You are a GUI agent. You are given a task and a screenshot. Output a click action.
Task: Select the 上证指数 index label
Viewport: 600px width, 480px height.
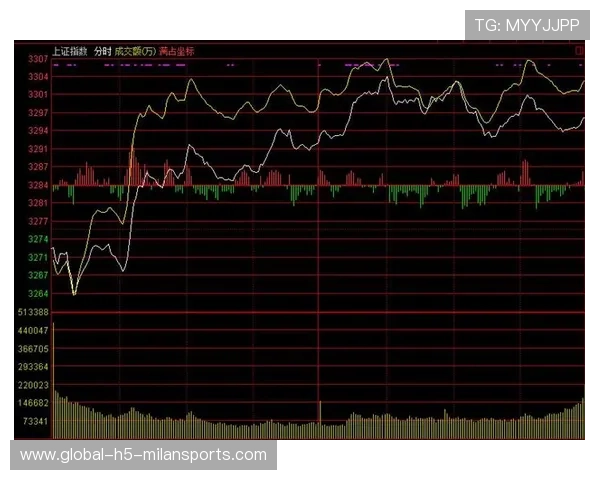coord(70,50)
